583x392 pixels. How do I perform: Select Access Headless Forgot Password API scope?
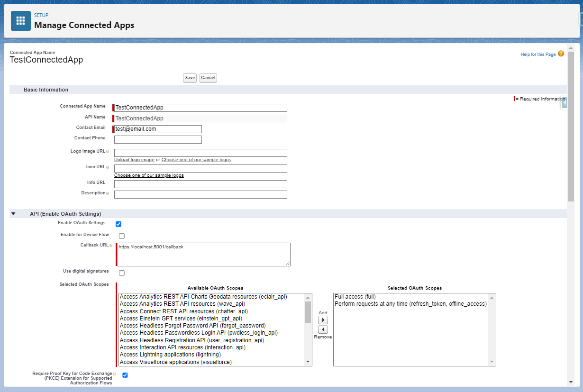[211, 326]
